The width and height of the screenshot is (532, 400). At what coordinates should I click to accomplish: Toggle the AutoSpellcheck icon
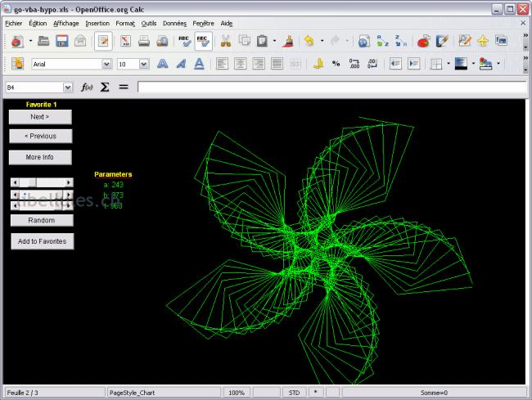click(x=203, y=41)
